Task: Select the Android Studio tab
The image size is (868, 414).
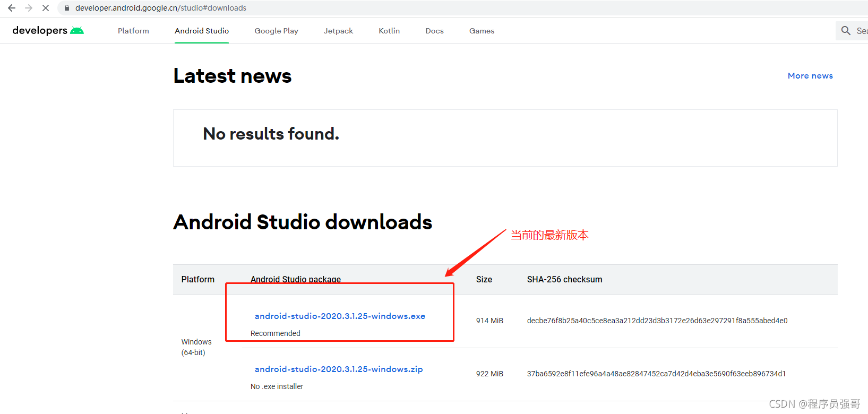Action: 202,31
